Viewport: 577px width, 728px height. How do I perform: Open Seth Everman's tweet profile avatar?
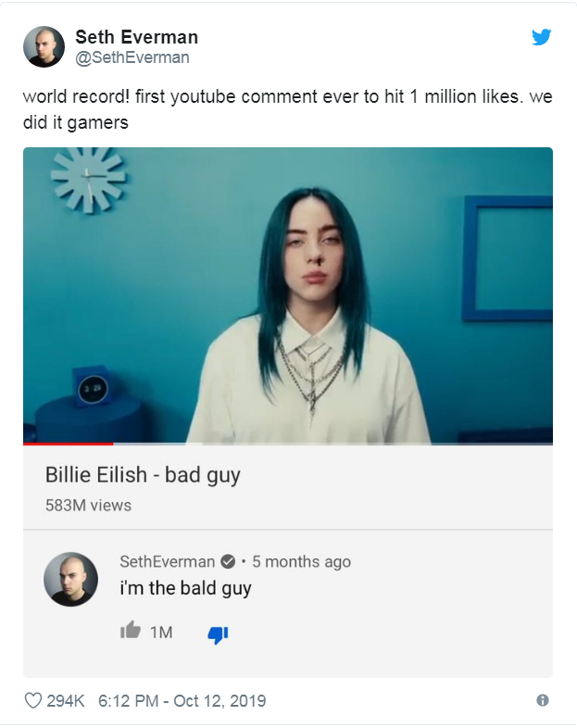pyautogui.click(x=44, y=46)
